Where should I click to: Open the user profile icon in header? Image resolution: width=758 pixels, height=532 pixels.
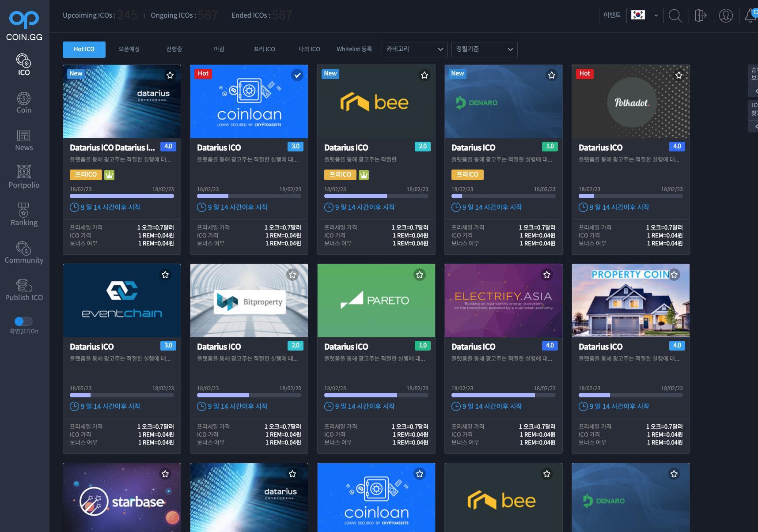click(x=726, y=15)
